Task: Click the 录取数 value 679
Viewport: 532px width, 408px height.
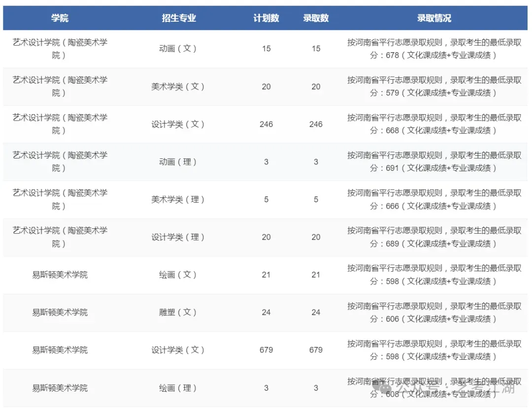Action: [316, 350]
